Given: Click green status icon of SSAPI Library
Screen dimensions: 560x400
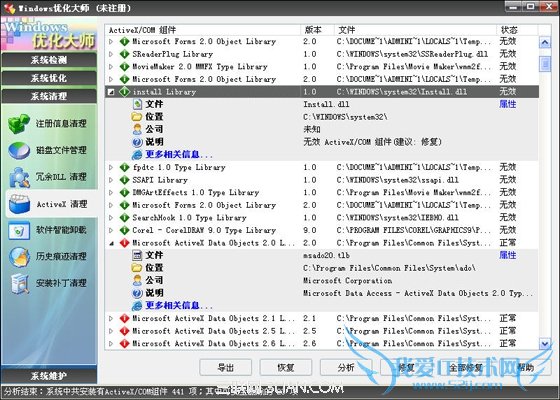Looking at the screenshot, I should pyautogui.click(x=124, y=180).
